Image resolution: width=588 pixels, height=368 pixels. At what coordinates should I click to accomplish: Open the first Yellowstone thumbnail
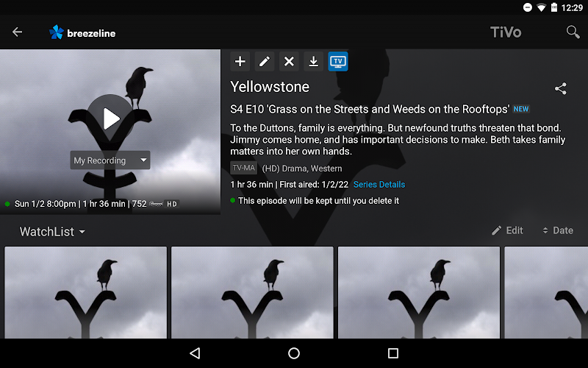[x=85, y=292]
